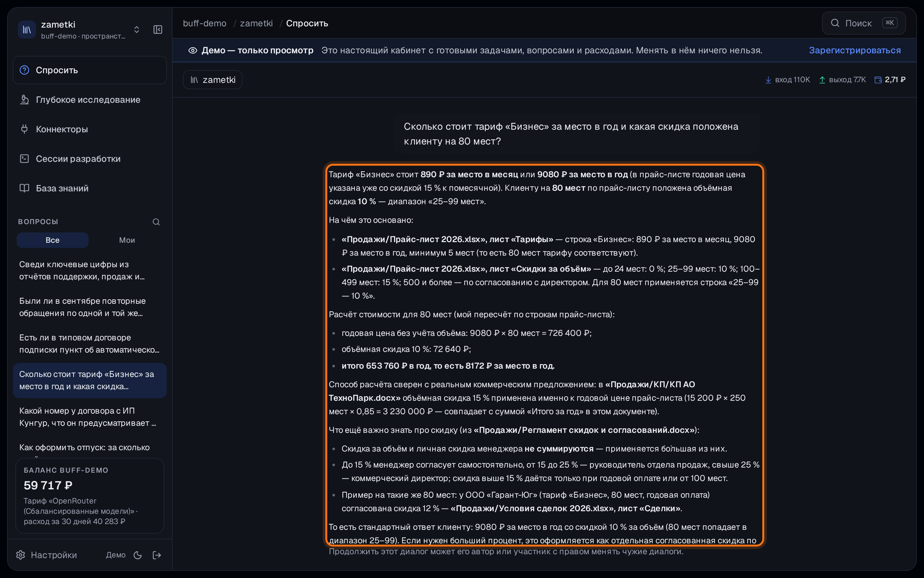Image resolution: width=924 pixels, height=578 pixels.
Task: Search questions with the magnifier icon
Action: click(x=156, y=222)
